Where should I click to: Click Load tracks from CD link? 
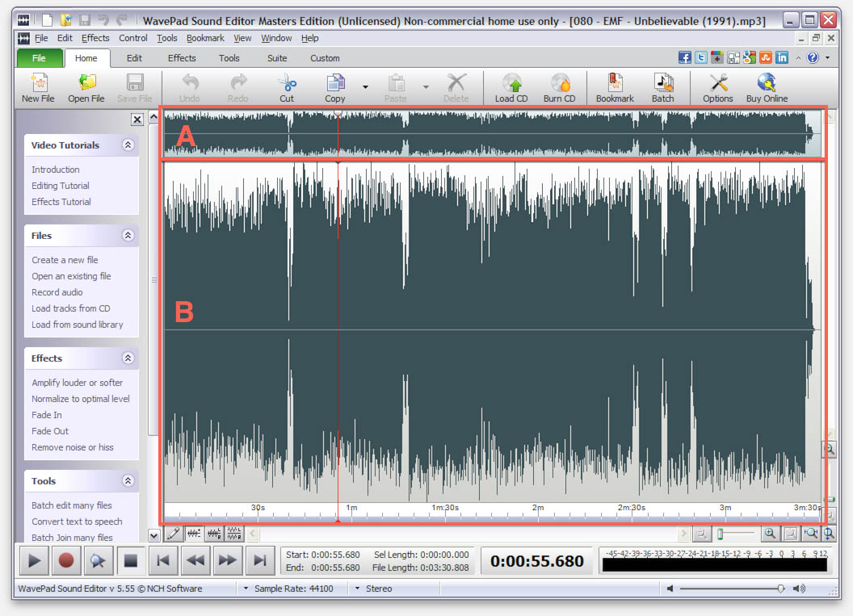(71, 308)
